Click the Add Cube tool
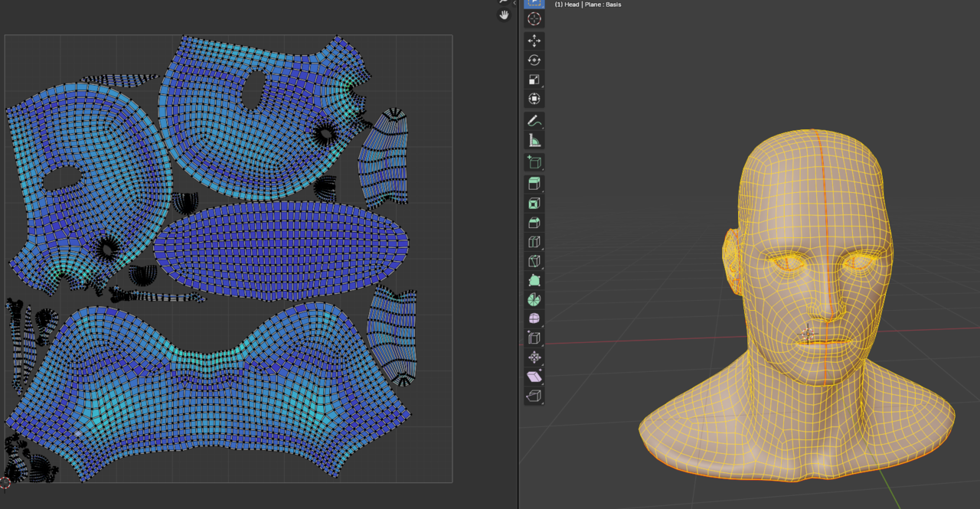This screenshot has height=509, width=980. 534,162
